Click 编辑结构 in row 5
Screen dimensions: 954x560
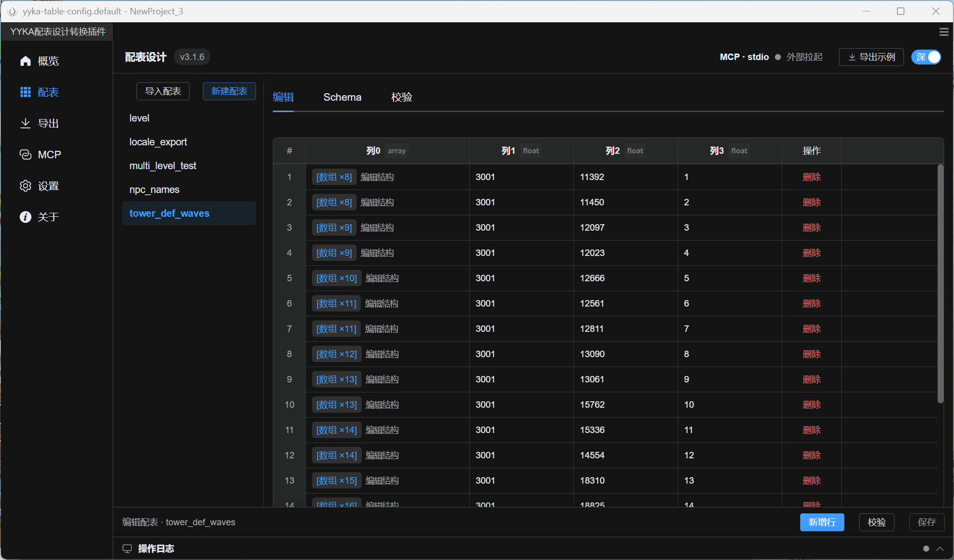382,278
